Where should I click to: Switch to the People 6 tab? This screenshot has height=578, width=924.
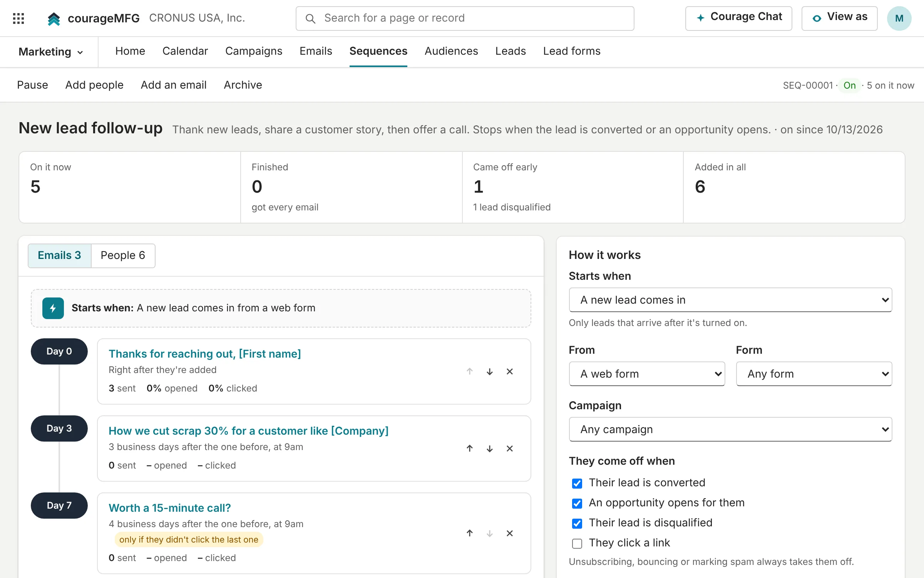click(123, 255)
